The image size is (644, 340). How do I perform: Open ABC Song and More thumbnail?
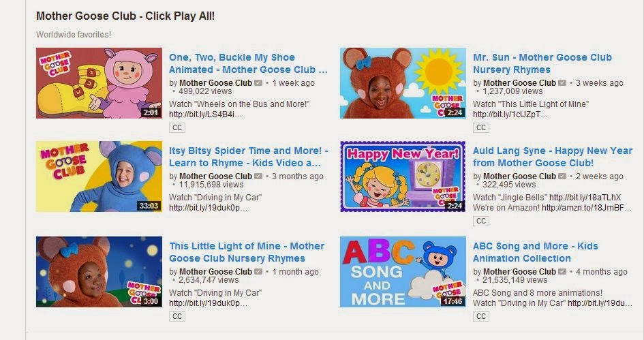pos(403,272)
